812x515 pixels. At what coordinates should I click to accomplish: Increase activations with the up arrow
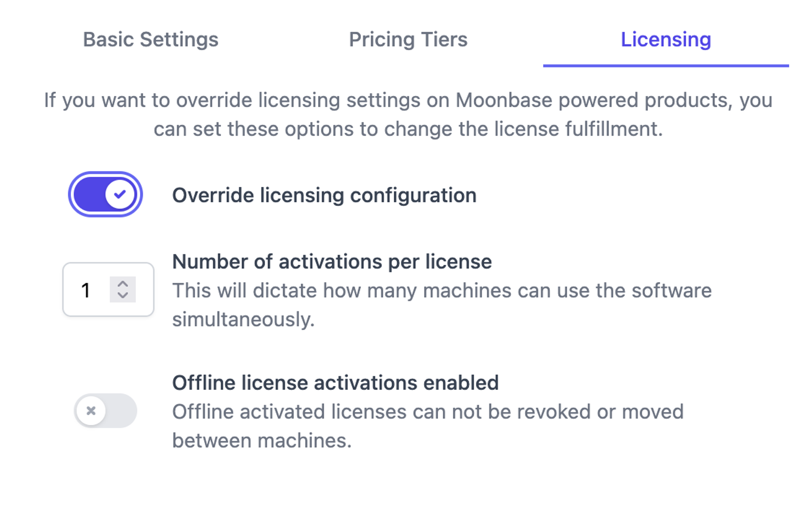click(x=123, y=284)
